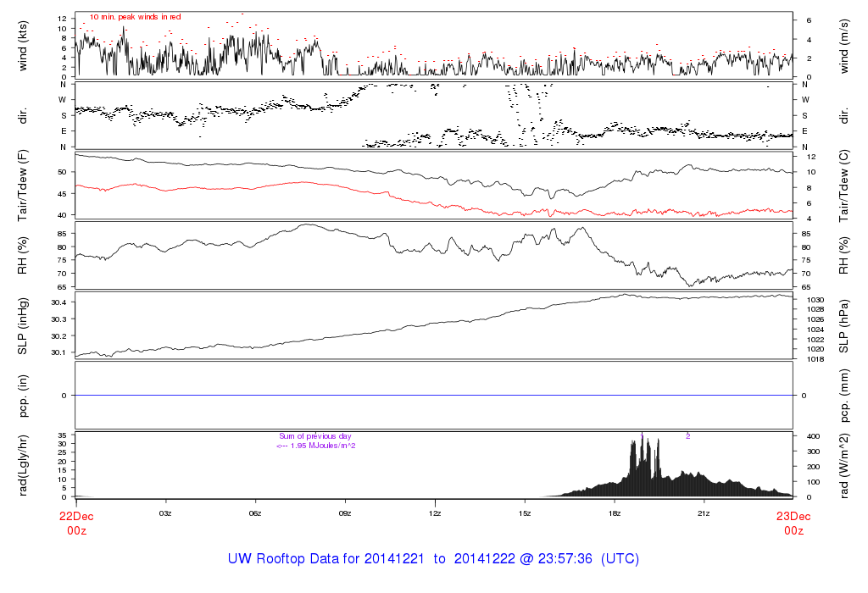This screenshot has width=868, height=593.
Task: Select the red 23Dec end date label
Action: click(x=793, y=515)
